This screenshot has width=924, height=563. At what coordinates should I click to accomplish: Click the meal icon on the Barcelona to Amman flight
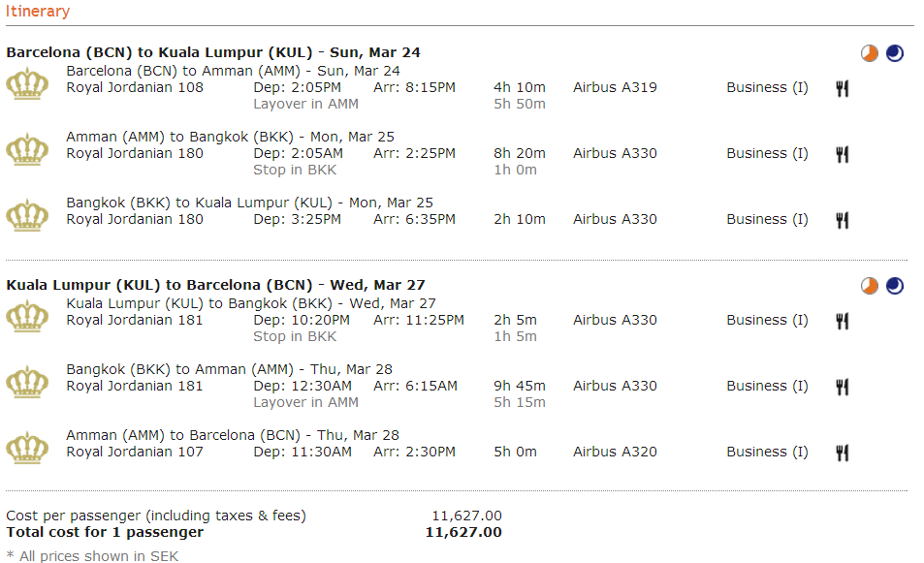click(843, 88)
